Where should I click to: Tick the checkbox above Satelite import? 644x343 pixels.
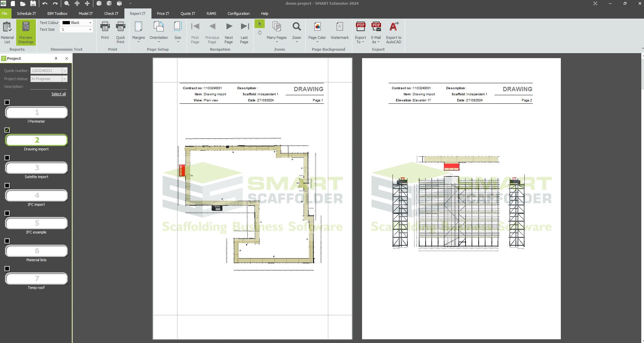coord(7,158)
